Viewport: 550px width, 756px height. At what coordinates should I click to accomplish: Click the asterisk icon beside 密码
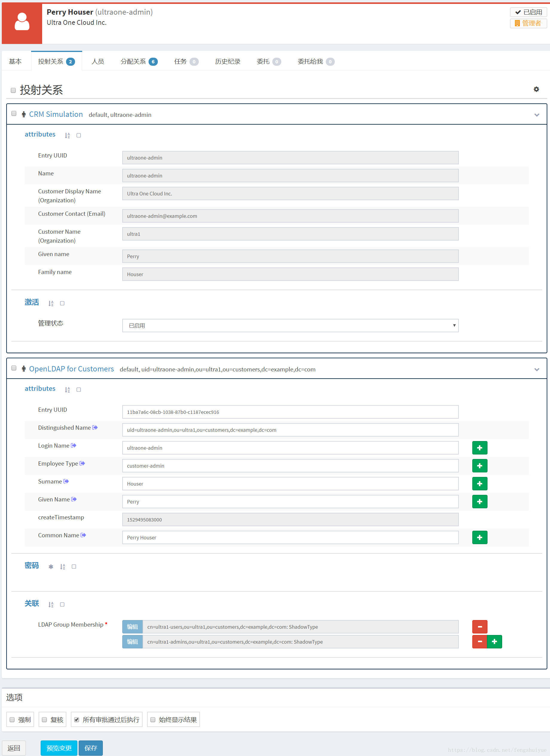[x=51, y=567]
